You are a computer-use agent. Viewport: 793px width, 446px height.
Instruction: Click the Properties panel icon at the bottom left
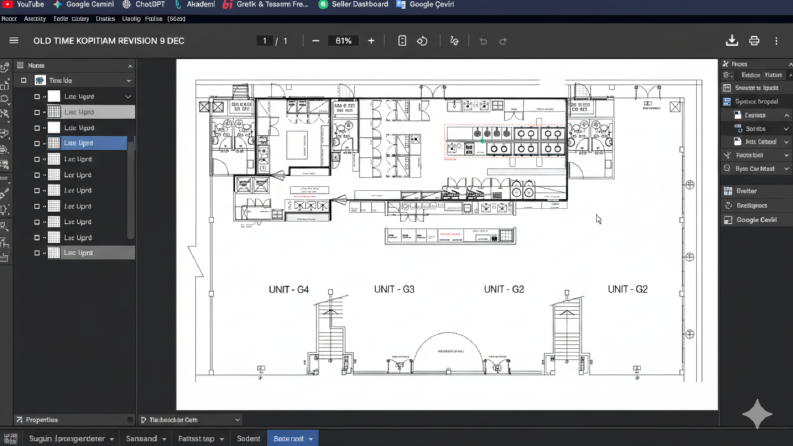19,420
